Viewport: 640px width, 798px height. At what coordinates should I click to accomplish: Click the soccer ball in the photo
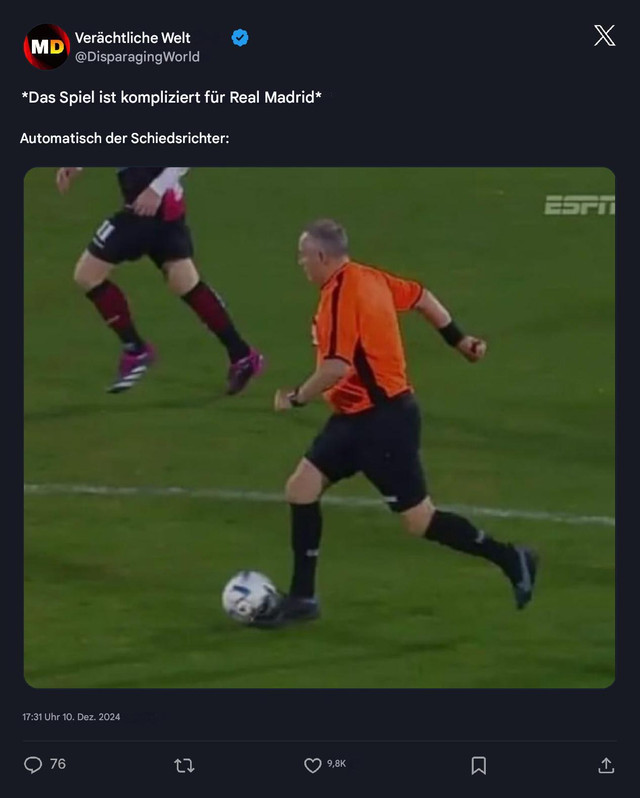[x=249, y=596]
